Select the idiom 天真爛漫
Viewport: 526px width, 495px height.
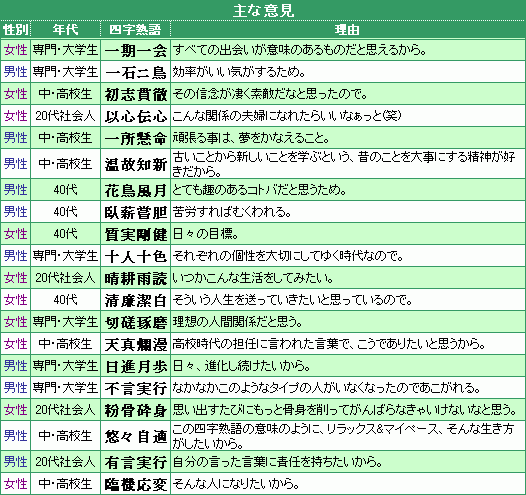coord(136,344)
